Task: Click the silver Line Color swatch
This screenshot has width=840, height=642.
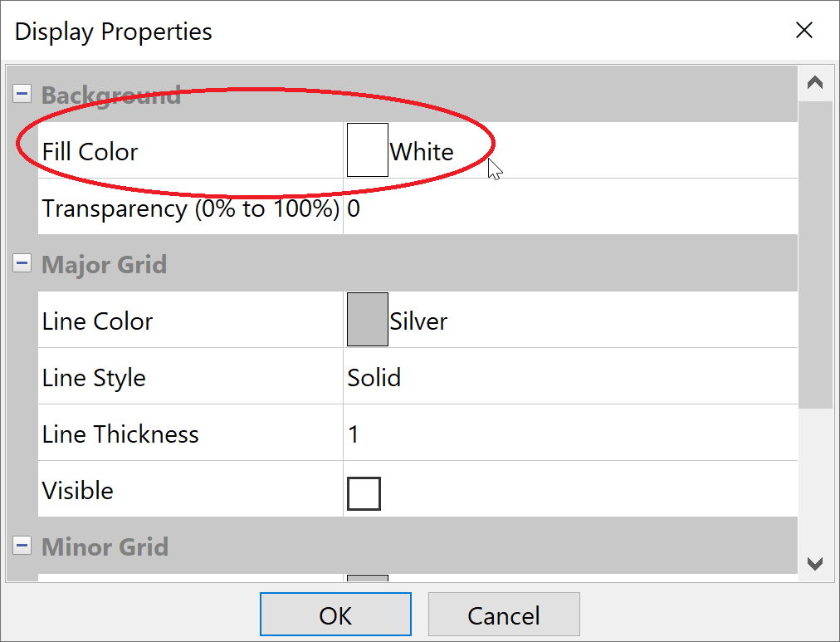Action: point(367,320)
